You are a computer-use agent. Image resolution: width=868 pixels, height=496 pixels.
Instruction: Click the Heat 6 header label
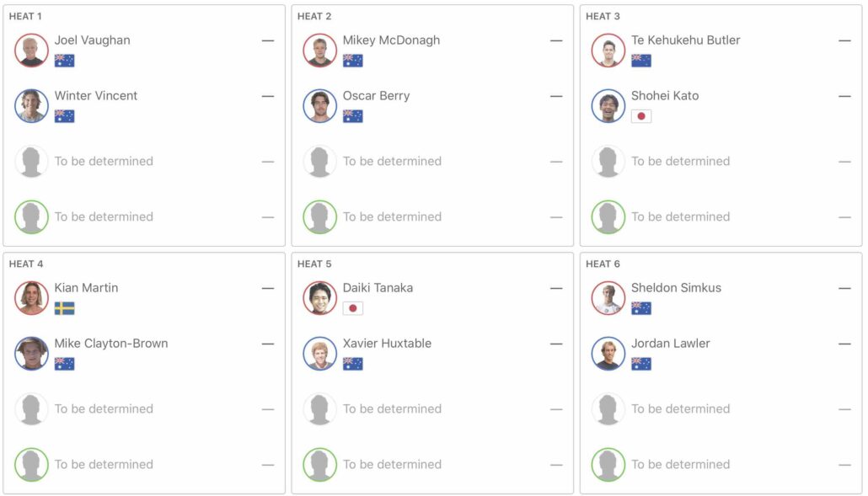pos(603,264)
